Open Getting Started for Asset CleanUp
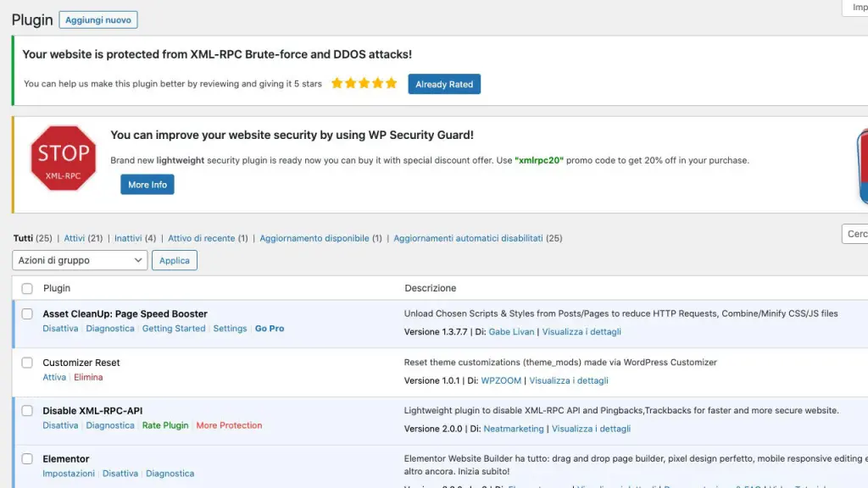The width and height of the screenshot is (868, 488). pos(174,328)
